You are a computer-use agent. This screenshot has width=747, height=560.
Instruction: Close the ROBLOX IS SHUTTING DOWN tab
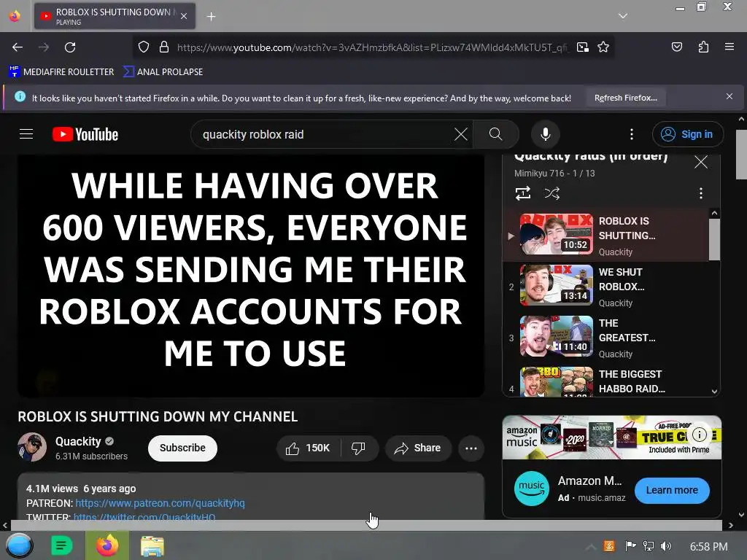click(x=184, y=16)
